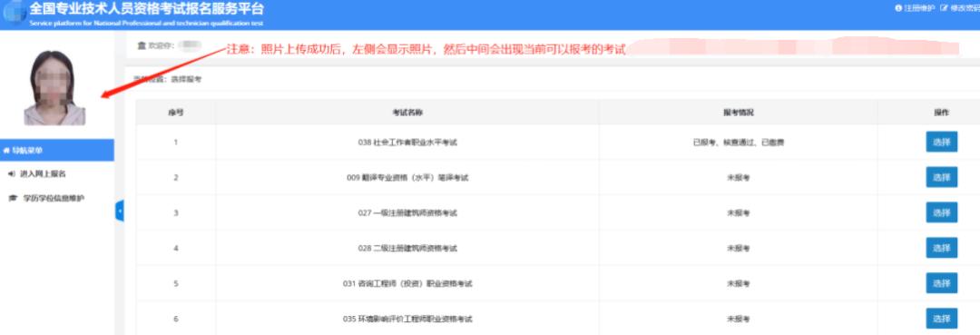Click 选择 for 028 二级注册建筑师资格考试
The height and width of the screenshot is (335, 980).
click(x=941, y=248)
